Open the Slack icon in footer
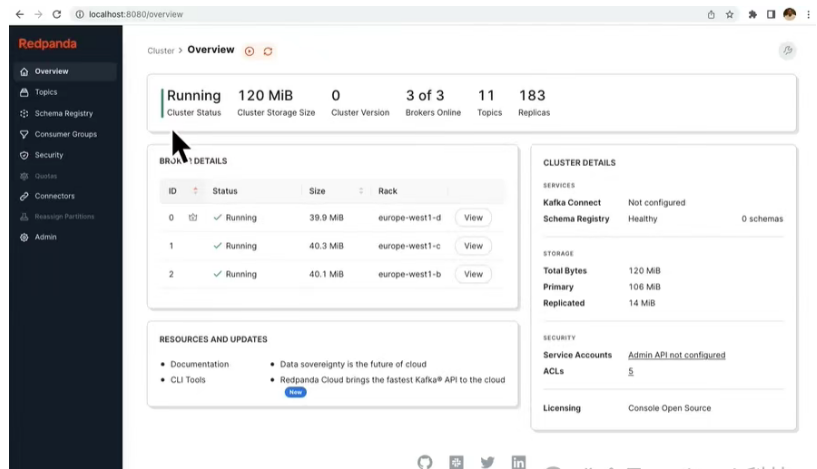 (x=456, y=462)
